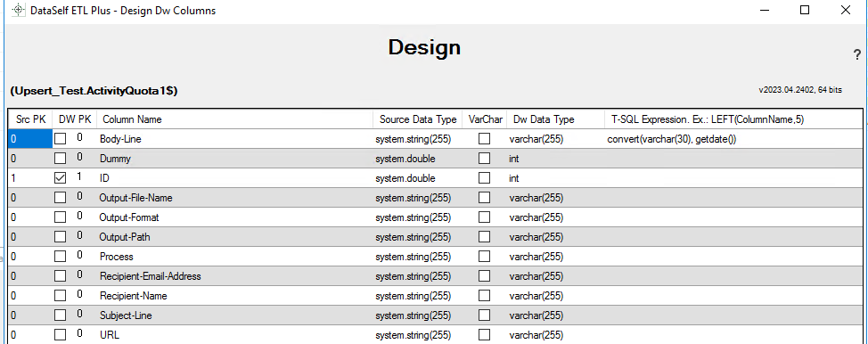
Task: Tick DW PK checkbox for URL row
Action: click(x=61, y=335)
